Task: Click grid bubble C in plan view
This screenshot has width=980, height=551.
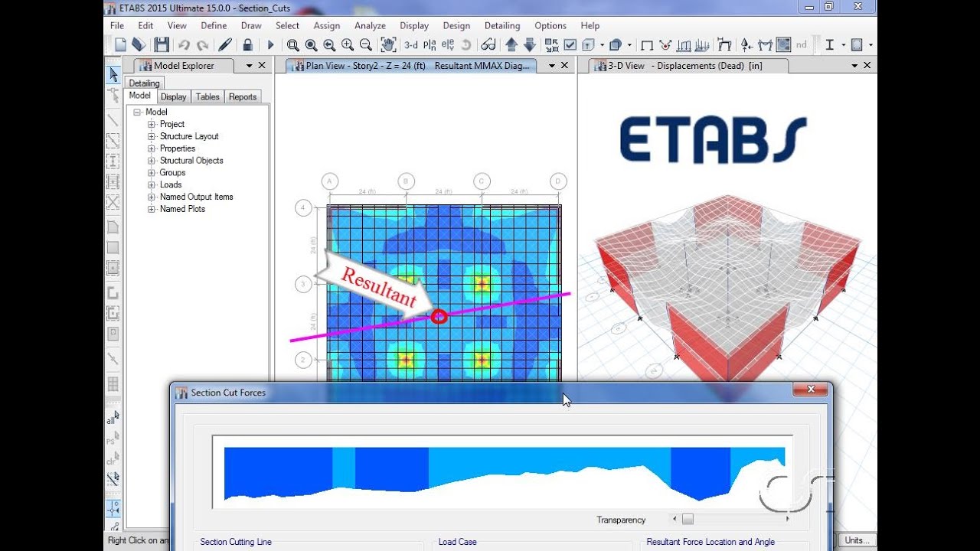Action: point(482,181)
